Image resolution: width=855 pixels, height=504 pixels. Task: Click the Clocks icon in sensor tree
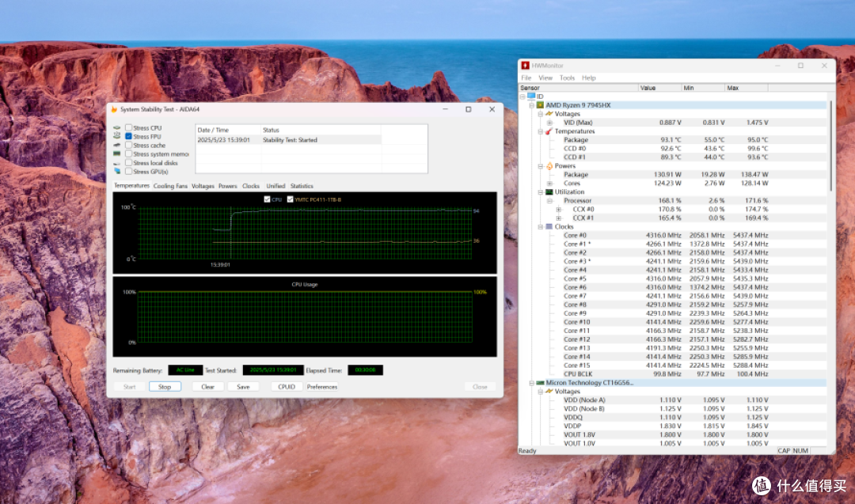(x=549, y=226)
